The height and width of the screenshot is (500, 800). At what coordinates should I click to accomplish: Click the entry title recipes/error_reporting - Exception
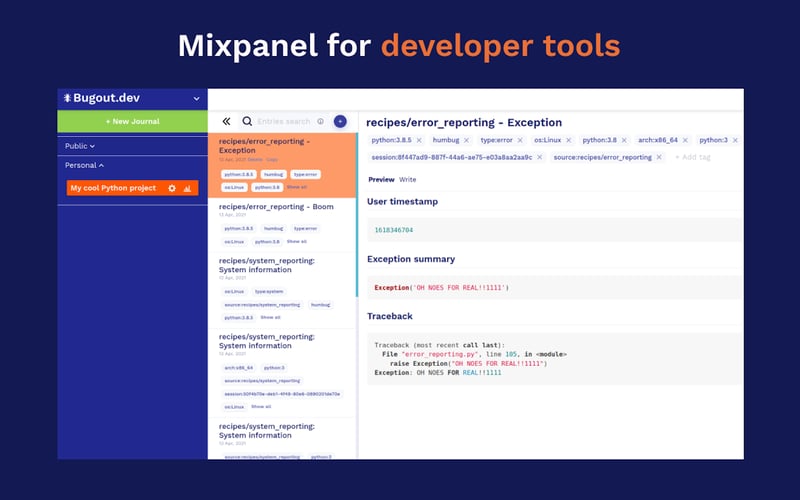(x=464, y=122)
